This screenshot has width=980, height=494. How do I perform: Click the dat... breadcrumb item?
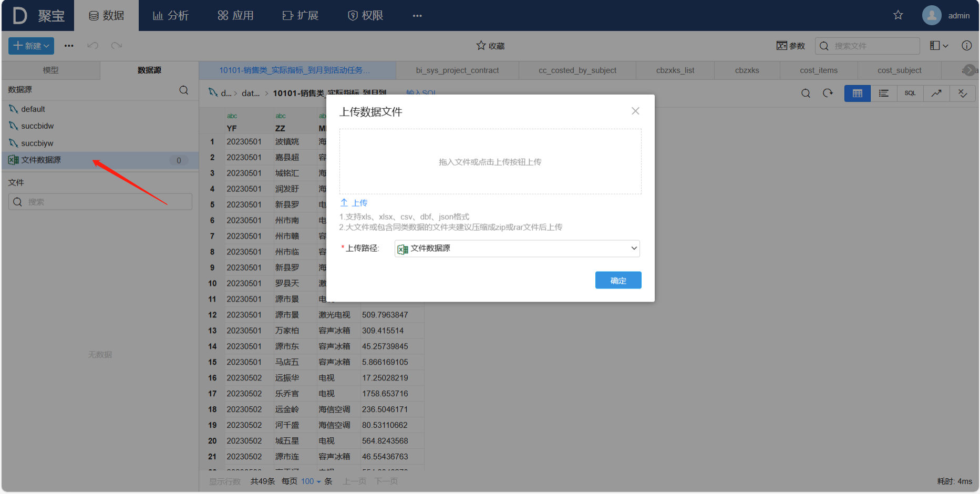pos(251,94)
